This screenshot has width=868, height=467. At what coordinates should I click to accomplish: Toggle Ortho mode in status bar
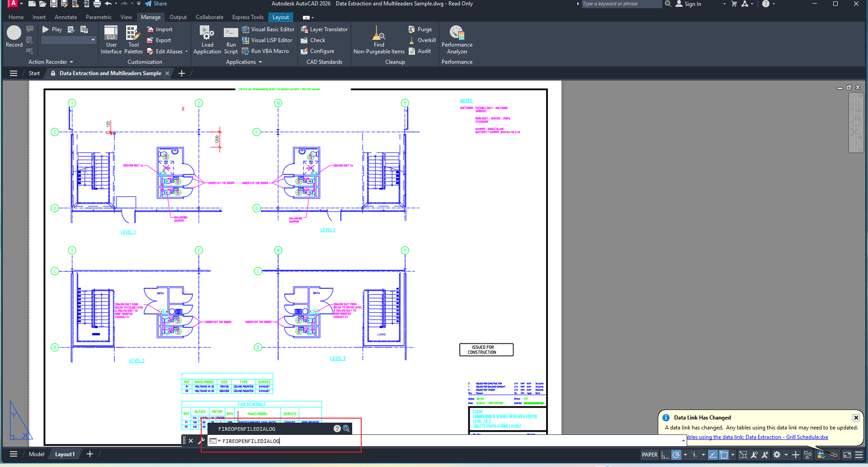[665, 455]
